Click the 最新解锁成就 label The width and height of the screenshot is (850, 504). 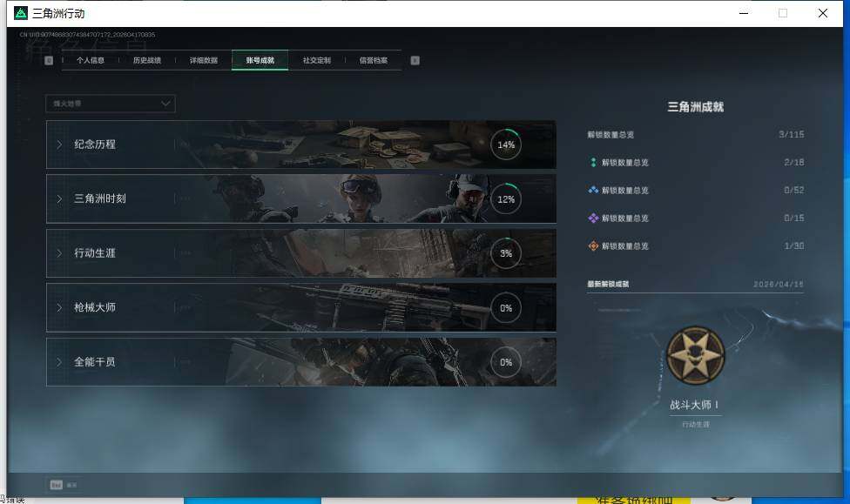(x=608, y=284)
